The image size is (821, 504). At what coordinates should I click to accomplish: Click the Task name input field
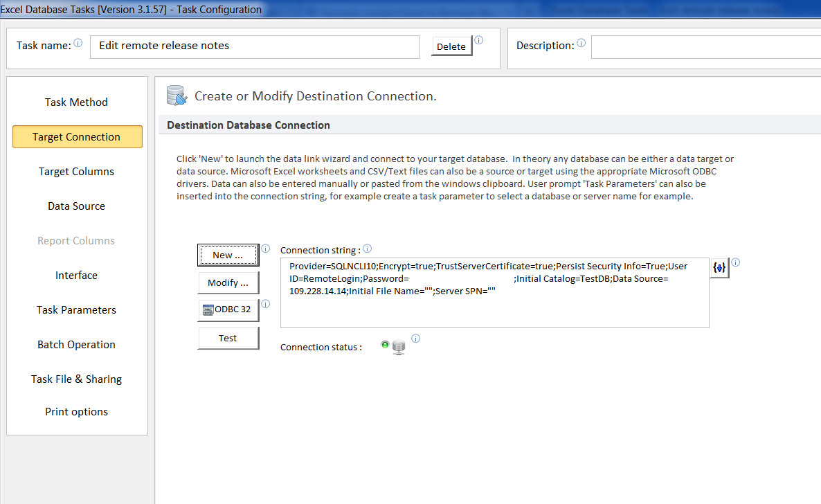pyautogui.click(x=254, y=46)
